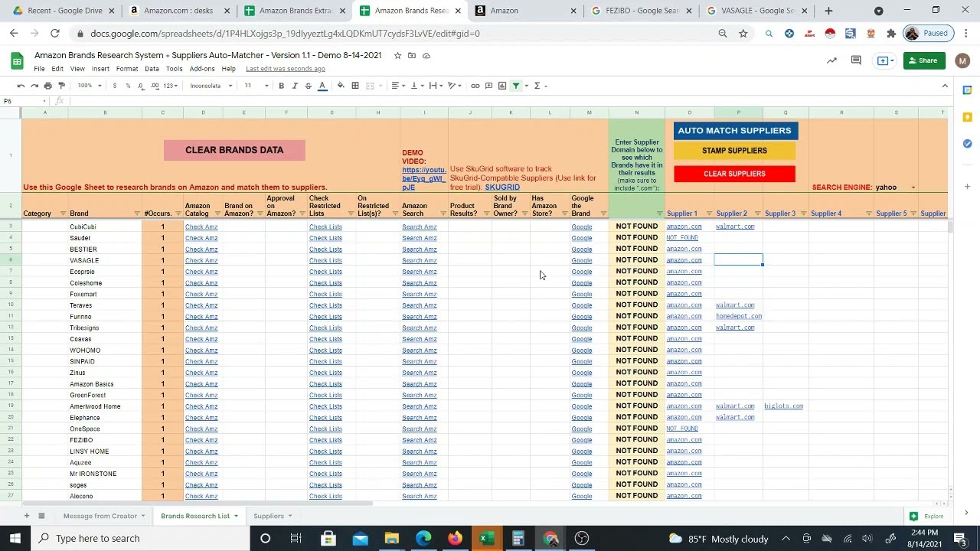
Task: Click the taskbar search box
Action: (139, 539)
